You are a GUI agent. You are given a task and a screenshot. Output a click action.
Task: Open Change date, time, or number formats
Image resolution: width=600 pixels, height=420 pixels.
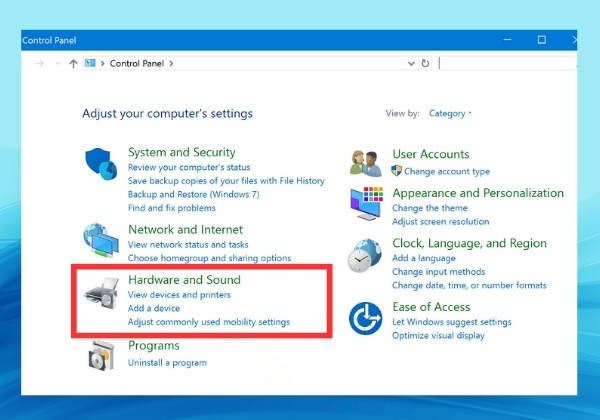coord(469,285)
